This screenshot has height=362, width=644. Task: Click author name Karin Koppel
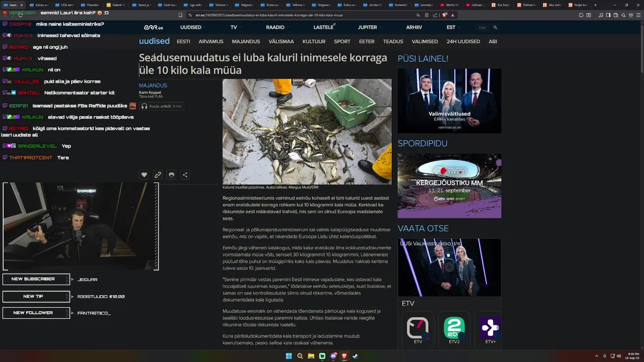pos(149,93)
